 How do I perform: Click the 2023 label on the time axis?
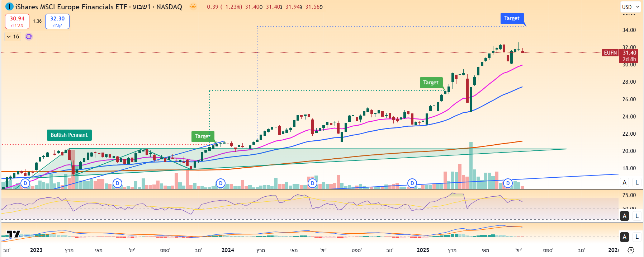36,250
